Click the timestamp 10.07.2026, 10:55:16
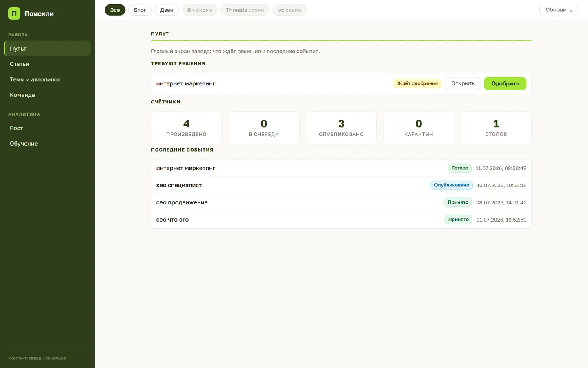This screenshot has width=588, height=368. 501,185
